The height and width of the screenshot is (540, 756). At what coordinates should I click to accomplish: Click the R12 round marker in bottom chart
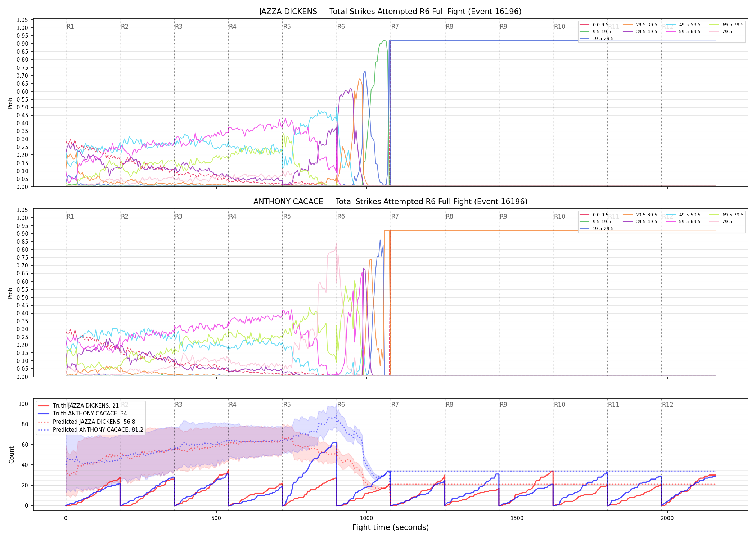point(667,405)
